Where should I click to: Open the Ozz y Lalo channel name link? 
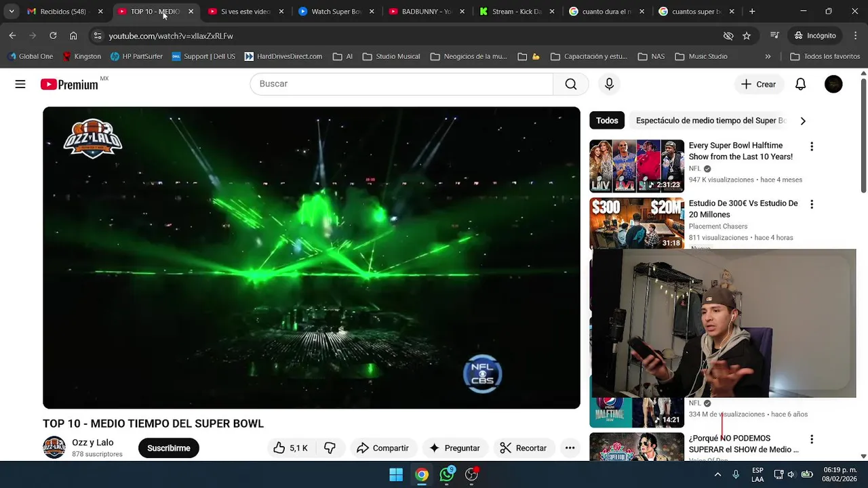[93, 443]
